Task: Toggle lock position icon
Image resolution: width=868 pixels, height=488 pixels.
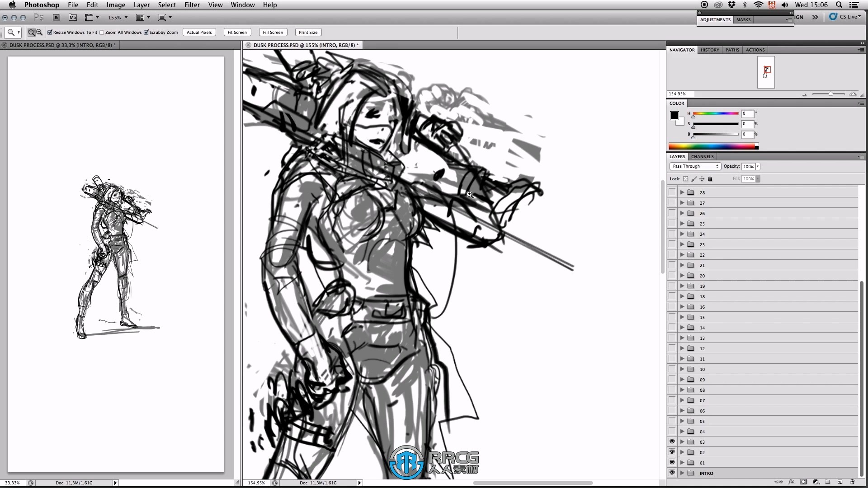Action: tap(702, 179)
